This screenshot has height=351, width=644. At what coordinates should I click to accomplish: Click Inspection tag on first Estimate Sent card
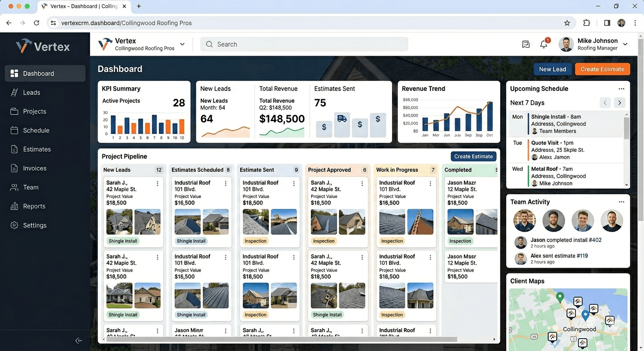pyautogui.click(x=255, y=241)
